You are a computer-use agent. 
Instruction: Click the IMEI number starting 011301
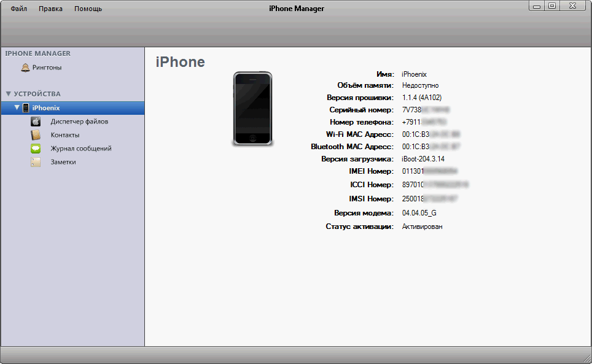point(430,171)
